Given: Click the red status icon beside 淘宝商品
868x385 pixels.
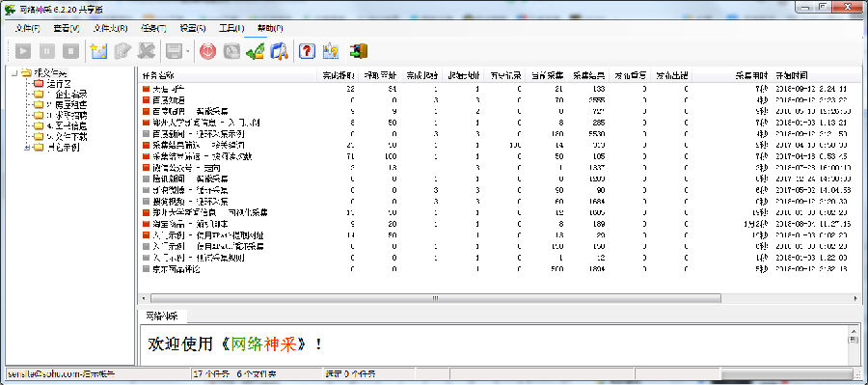Looking at the screenshot, I should (x=147, y=224).
